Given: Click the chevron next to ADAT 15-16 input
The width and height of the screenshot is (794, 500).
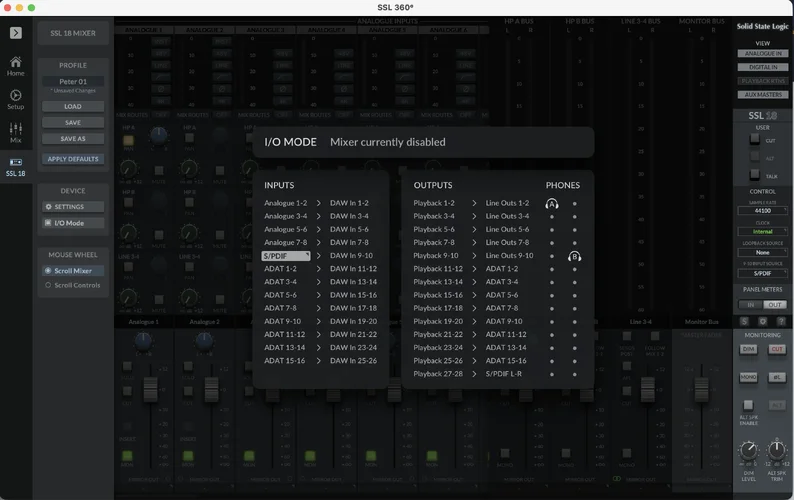Looking at the screenshot, I should 319,361.
